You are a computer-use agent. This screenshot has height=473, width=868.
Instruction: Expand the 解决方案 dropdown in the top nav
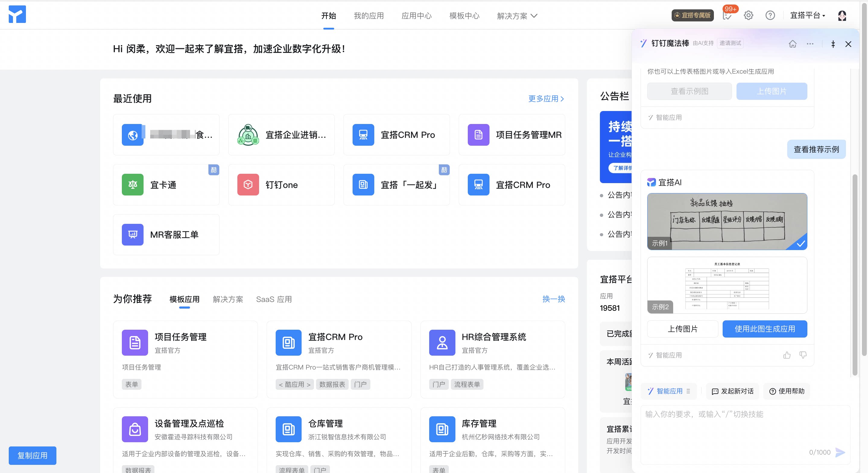(517, 16)
